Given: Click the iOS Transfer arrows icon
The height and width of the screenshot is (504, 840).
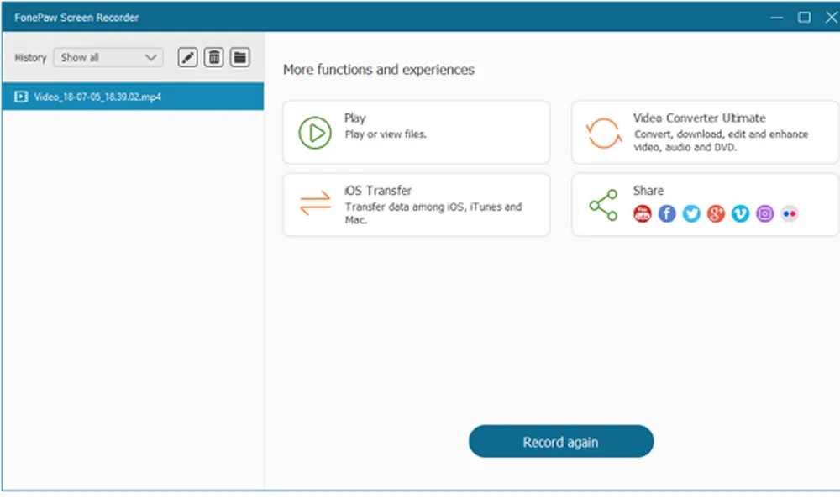Looking at the screenshot, I should tap(315, 203).
